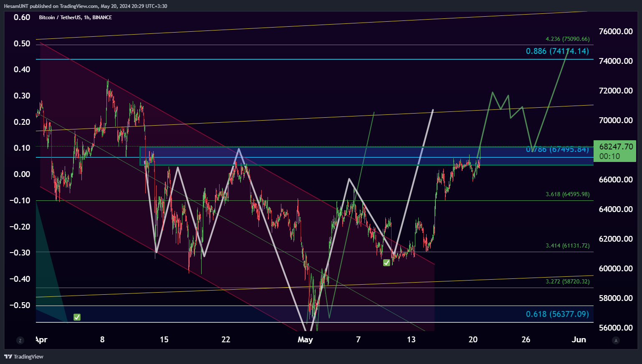Click the 58000.00 price axis label
The height and width of the screenshot is (364, 642).
[x=616, y=298]
